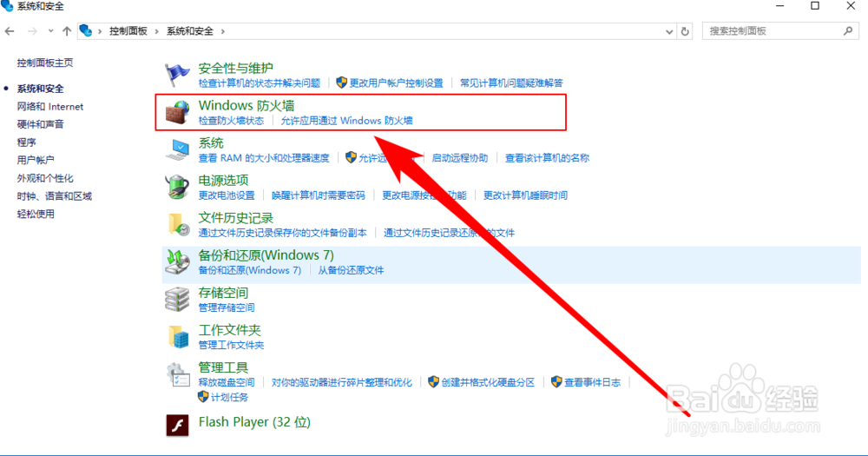Viewport: 868px width, 456px height.
Task: Click the Power Options battery icon
Action: 177,188
